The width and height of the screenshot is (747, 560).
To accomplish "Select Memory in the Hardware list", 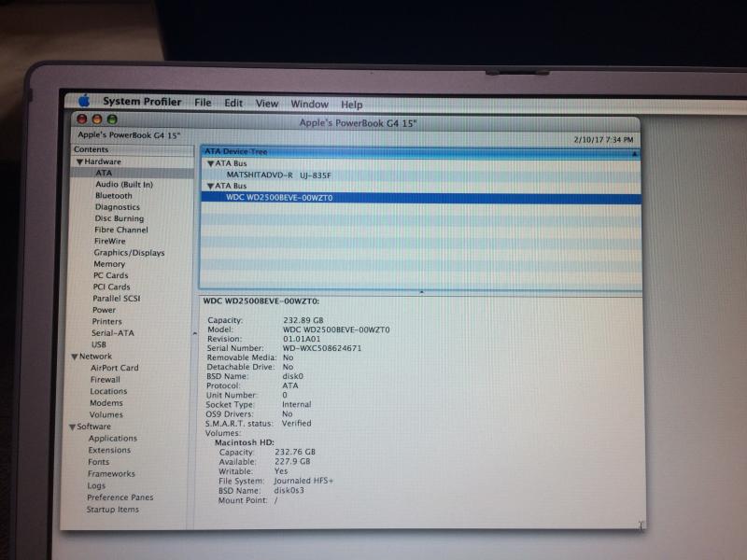I will pyautogui.click(x=109, y=264).
